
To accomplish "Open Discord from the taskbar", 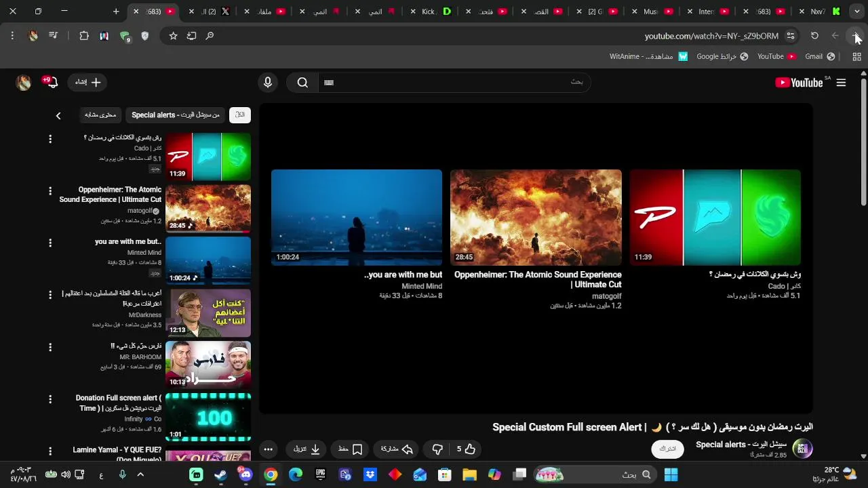I will click(245, 474).
